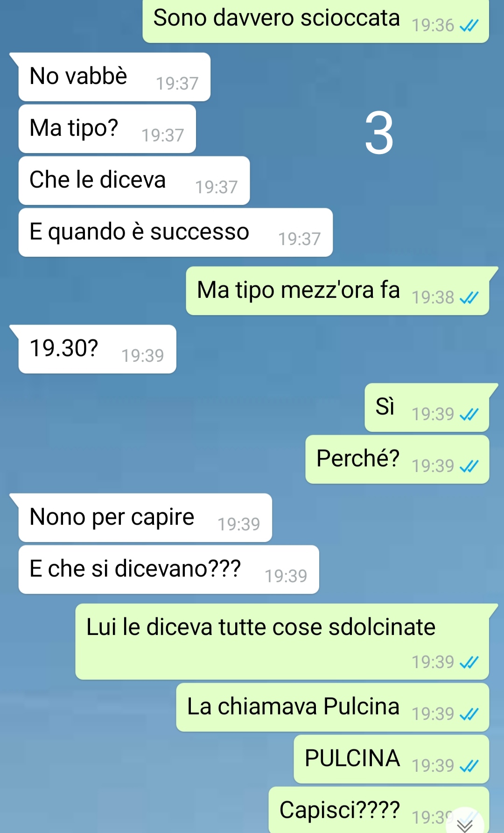Select the 'E che si dicevano???' message
The height and width of the screenshot is (833, 504).
coord(168,570)
